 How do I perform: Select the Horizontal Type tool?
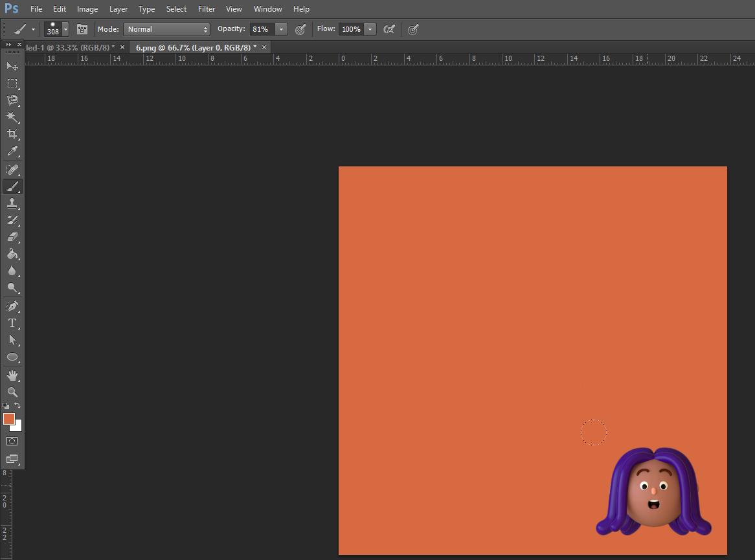tap(12, 323)
